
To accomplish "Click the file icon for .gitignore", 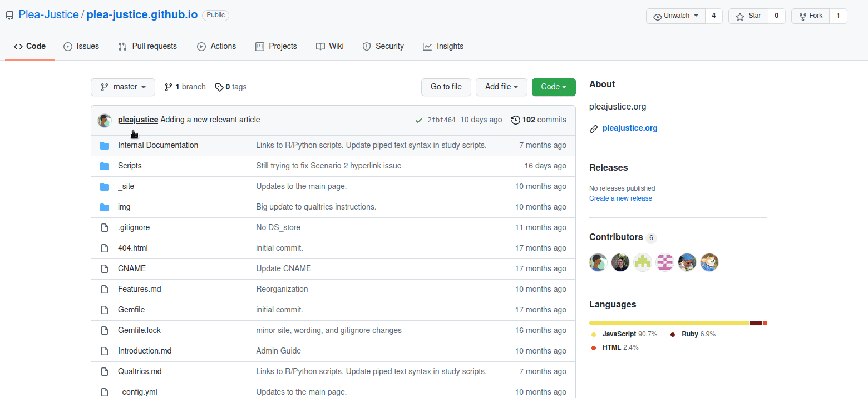I will 105,228.
